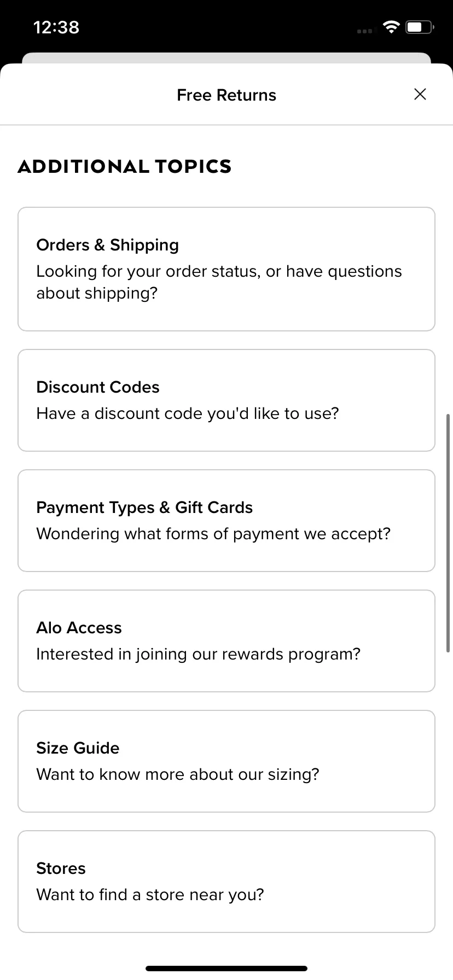Select 'Have a discount code you'd like to use?'
The height and width of the screenshot is (980, 453).
pyautogui.click(x=188, y=413)
